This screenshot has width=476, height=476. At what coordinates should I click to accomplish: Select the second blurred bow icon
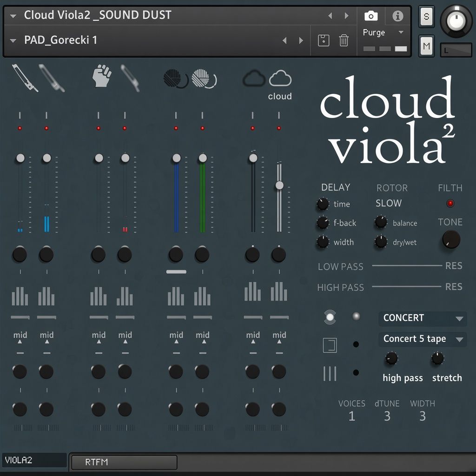(x=51, y=78)
